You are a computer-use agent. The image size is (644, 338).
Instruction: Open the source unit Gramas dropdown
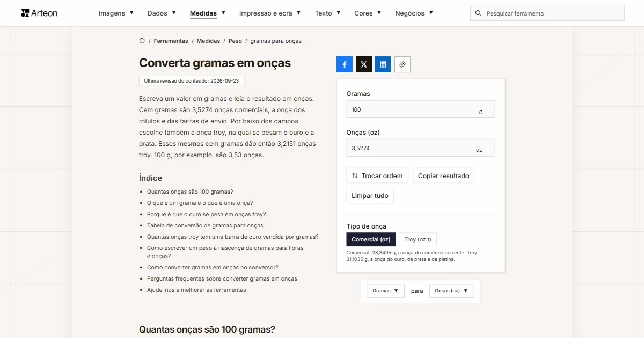(x=386, y=291)
